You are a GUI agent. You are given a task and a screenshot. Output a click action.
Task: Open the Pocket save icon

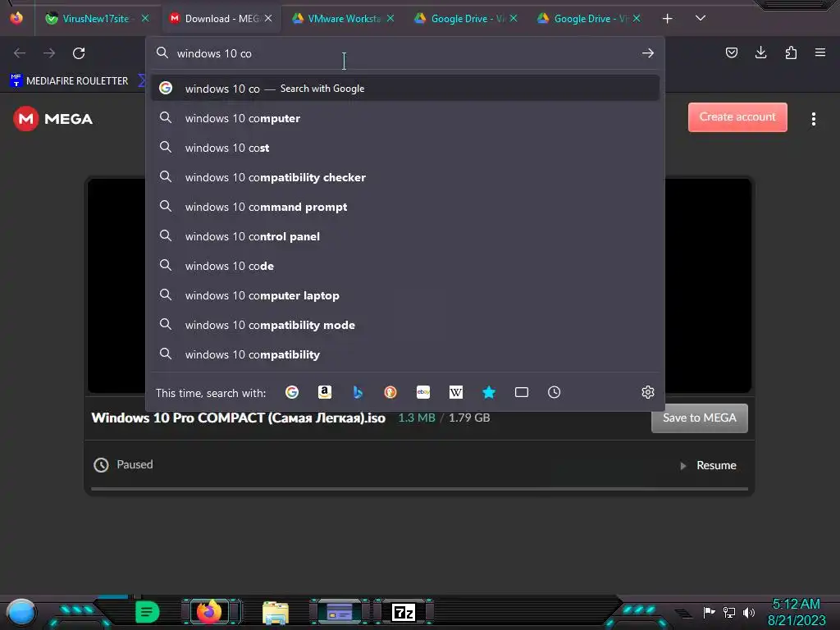(x=732, y=52)
